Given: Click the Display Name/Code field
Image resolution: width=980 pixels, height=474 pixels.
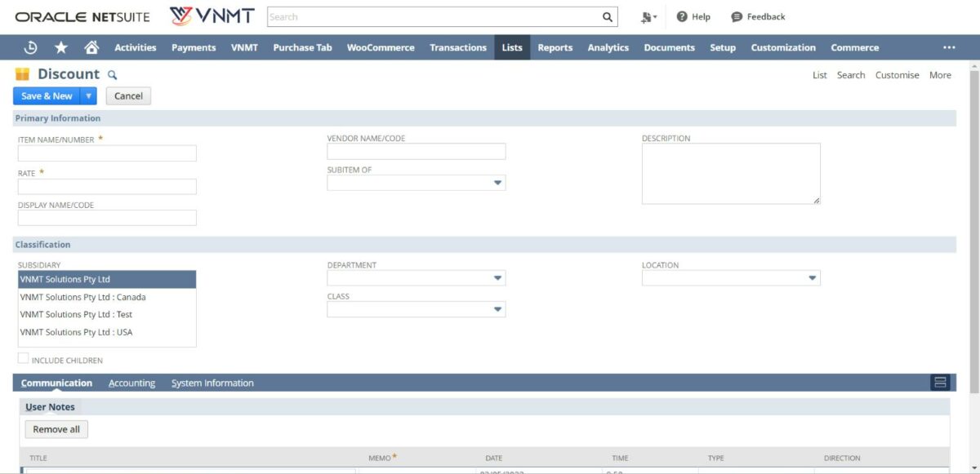Looking at the screenshot, I should 107,218.
